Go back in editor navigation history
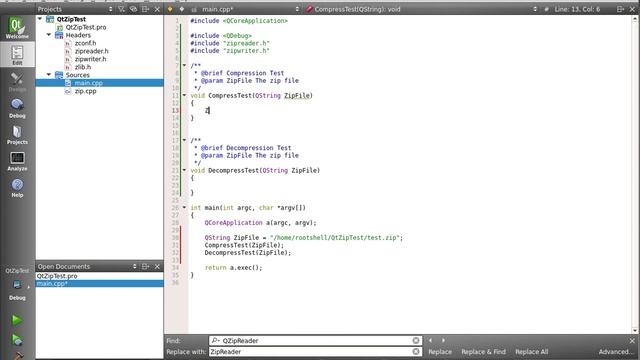The height and width of the screenshot is (360, 640). 170,9
